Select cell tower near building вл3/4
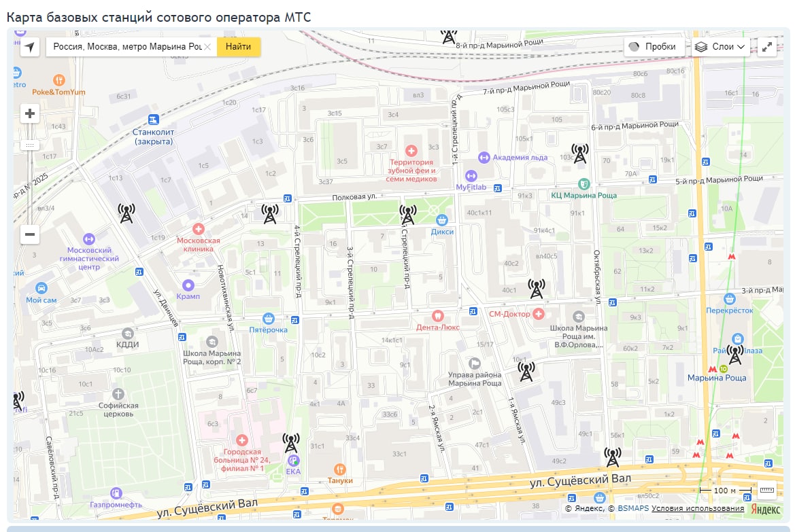This screenshot has height=532, width=795. click(126, 213)
